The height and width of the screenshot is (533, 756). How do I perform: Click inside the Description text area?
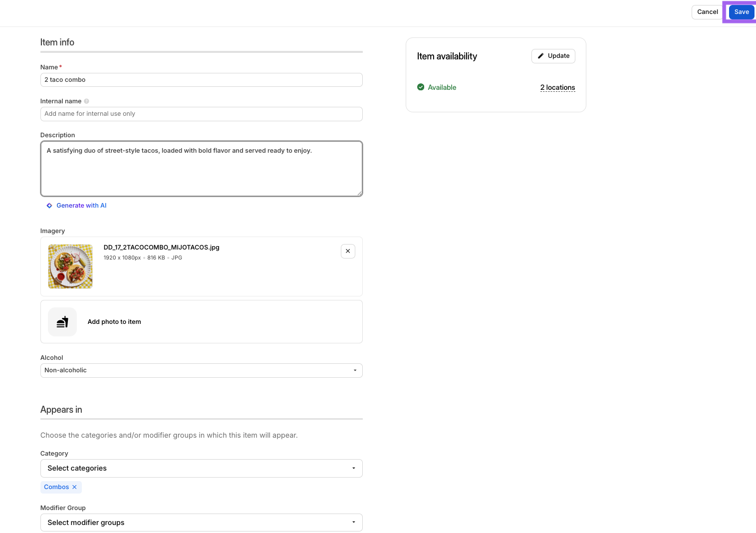tap(201, 170)
